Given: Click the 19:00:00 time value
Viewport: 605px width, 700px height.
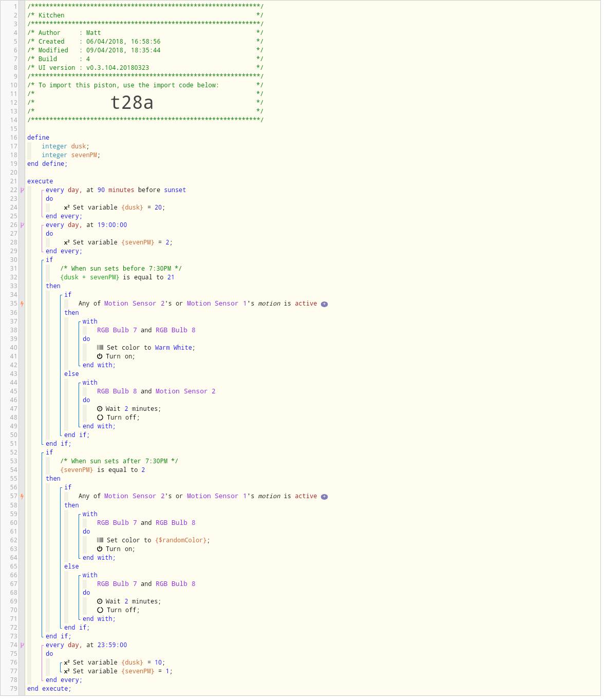Looking at the screenshot, I should point(112,225).
